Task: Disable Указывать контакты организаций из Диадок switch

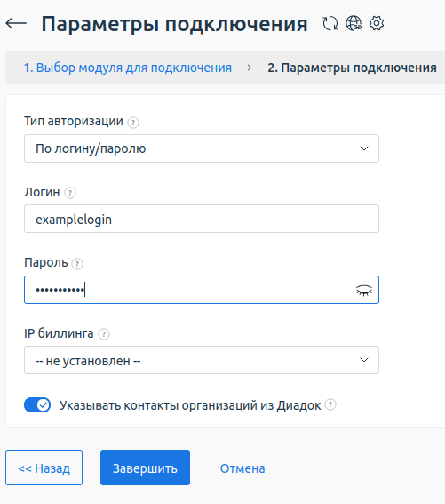Action: coord(37,405)
